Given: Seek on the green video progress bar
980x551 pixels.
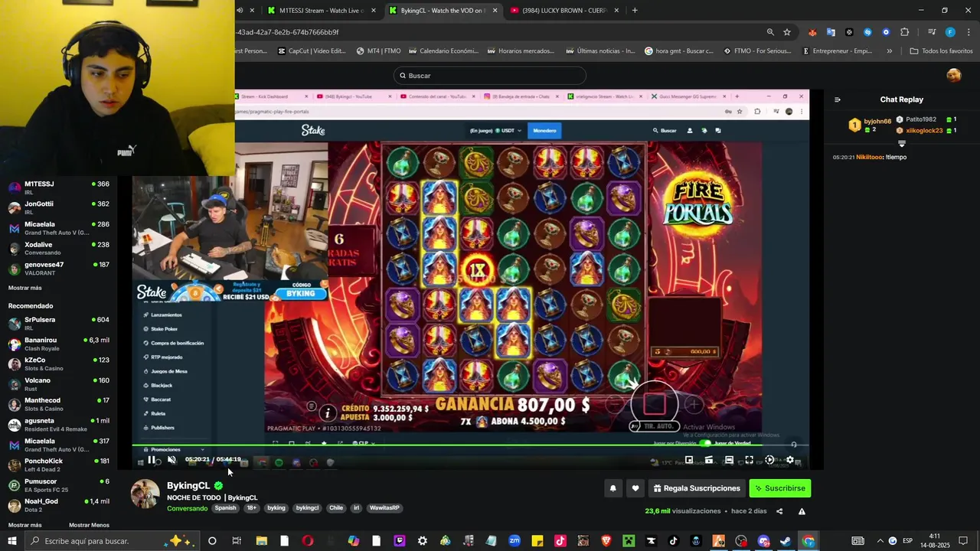Looking at the screenshot, I should [x=471, y=445].
